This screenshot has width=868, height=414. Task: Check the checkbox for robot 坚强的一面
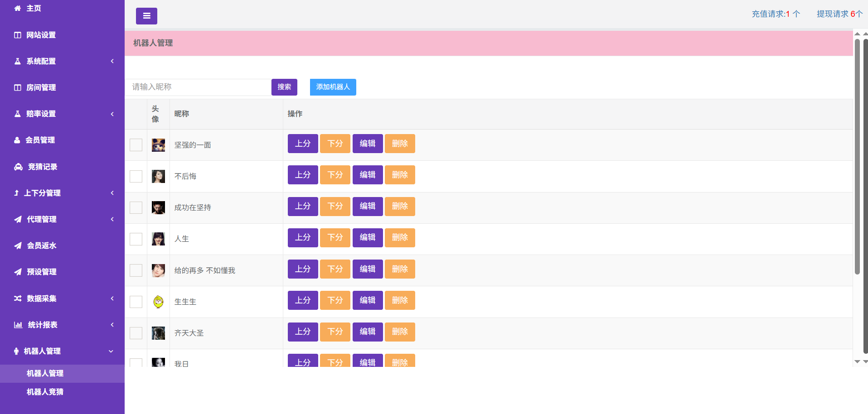136,145
